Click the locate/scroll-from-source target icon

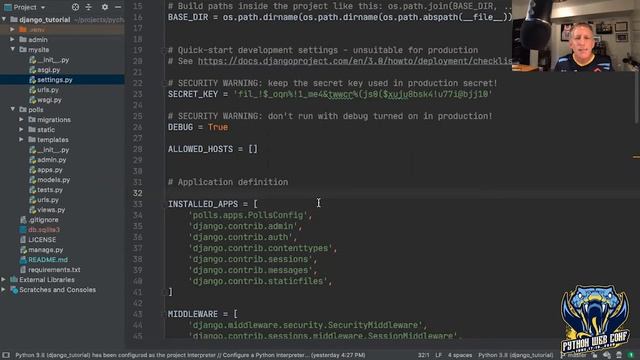point(75,7)
